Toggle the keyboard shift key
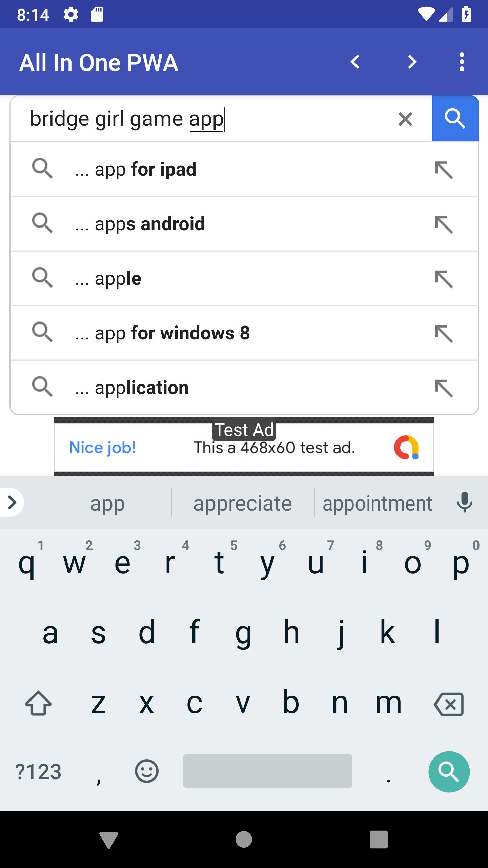Image resolution: width=488 pixels, height=868 pixels. click(x=38, y=703)
